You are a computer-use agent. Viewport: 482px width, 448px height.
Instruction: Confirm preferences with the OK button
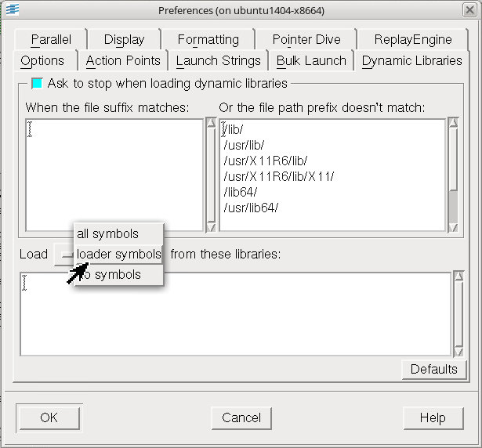tap(49, 417)
